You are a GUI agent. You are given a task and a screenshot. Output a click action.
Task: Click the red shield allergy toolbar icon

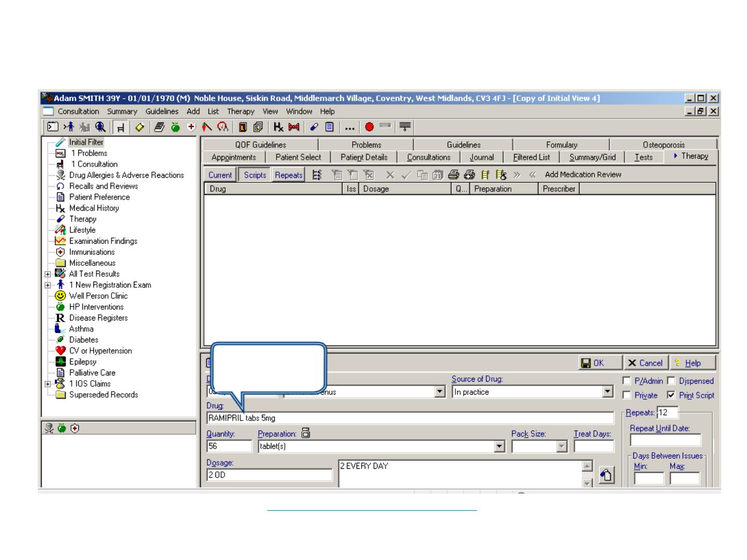191,127
